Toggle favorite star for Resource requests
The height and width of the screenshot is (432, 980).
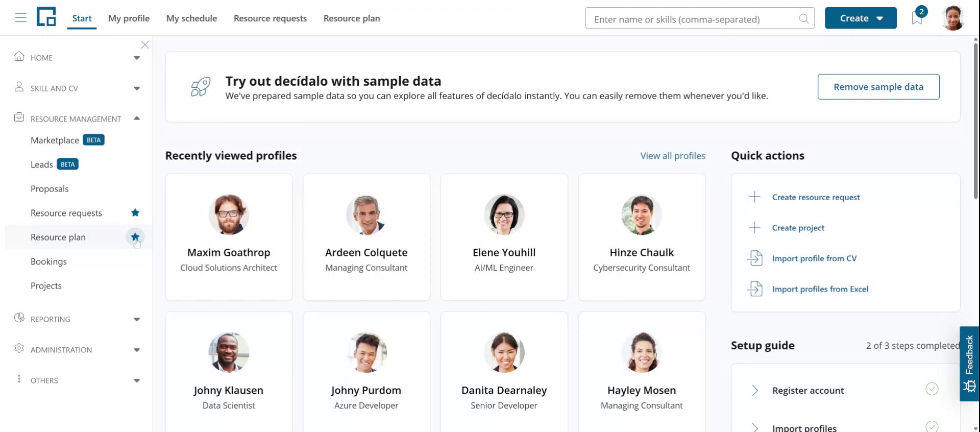point(135,213)
